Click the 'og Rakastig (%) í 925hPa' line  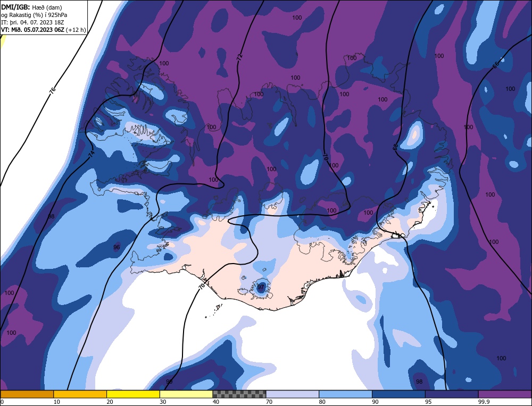point(34,15)
